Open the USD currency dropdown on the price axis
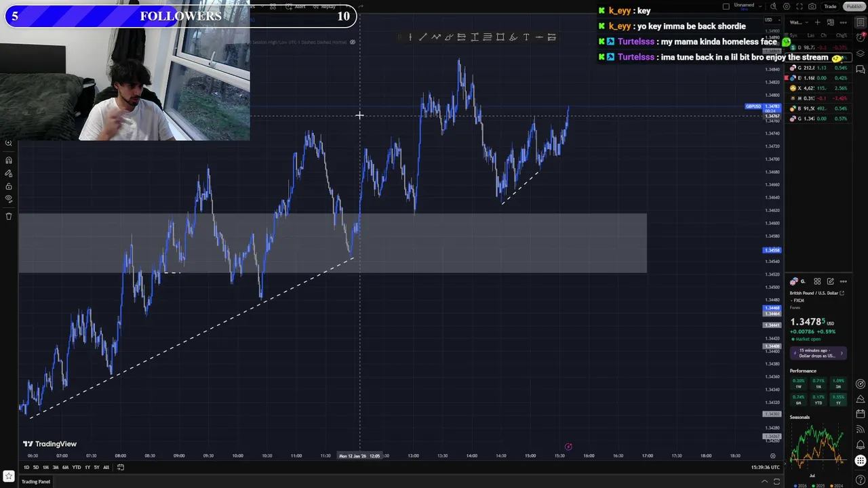The width and height of the screenshot is (868, 488). click(772, 20)
